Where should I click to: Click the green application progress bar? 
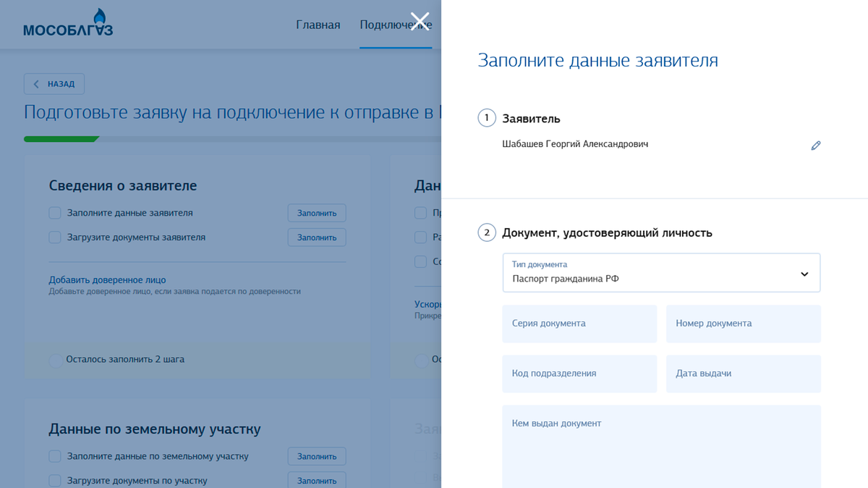[x=61, y=139]
